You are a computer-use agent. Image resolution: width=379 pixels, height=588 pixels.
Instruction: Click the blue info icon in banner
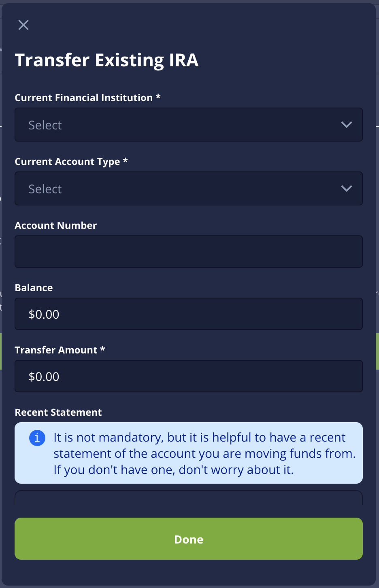(x=37, y=438)
